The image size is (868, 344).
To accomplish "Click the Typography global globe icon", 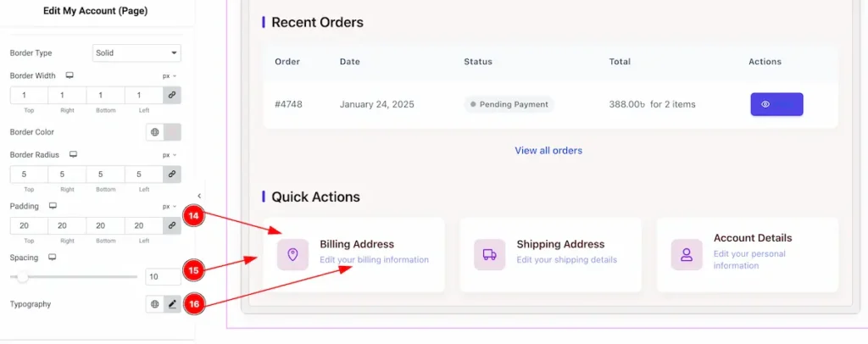I will click(x=155, y=304).
